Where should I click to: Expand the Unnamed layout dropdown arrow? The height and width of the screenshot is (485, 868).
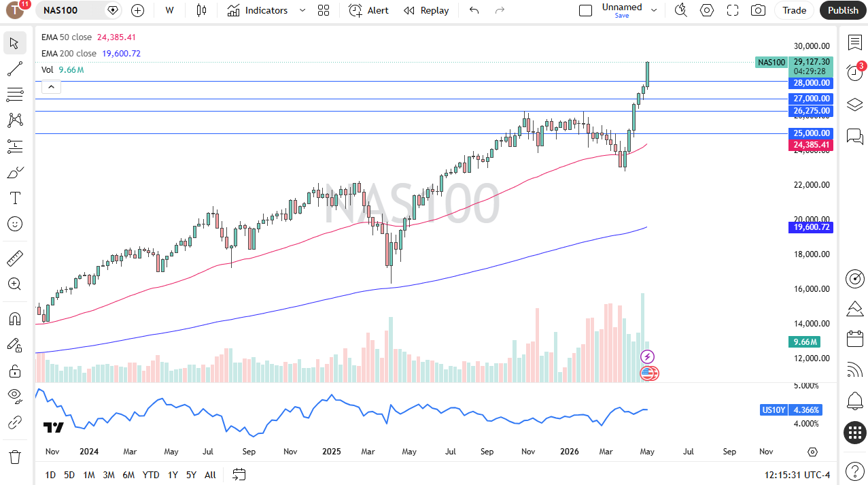(654, 10)
